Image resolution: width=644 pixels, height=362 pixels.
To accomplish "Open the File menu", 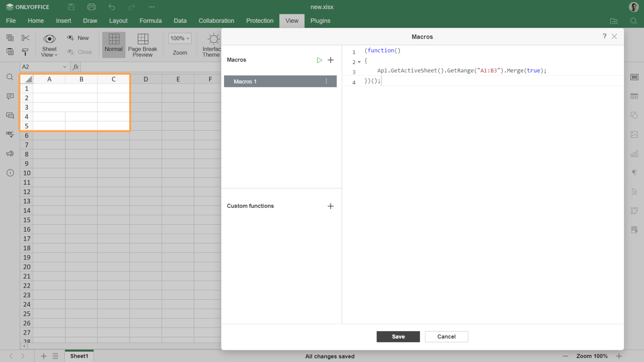I will click(11, 21).
